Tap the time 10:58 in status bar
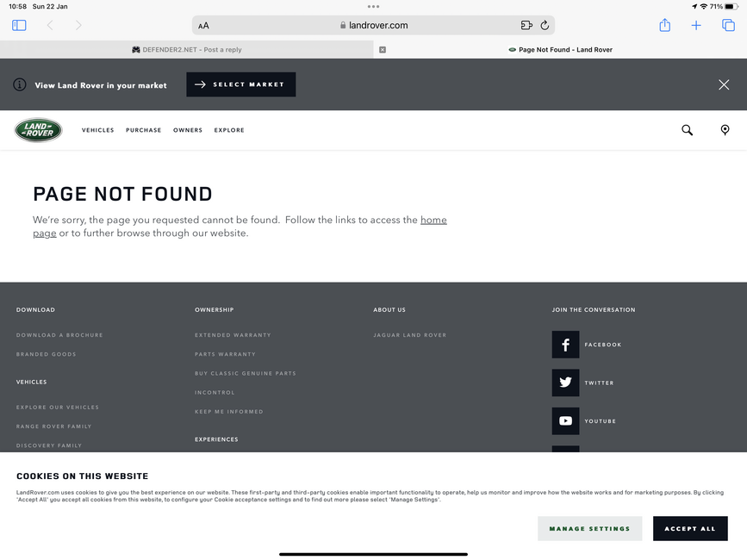Screen dimensions: 747x560 tap(17, 7)
